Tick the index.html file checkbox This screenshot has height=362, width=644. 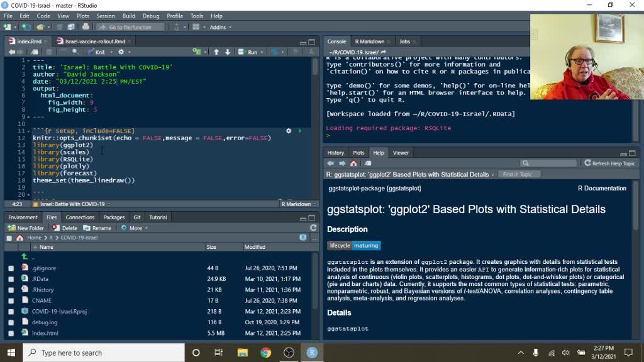11,333
